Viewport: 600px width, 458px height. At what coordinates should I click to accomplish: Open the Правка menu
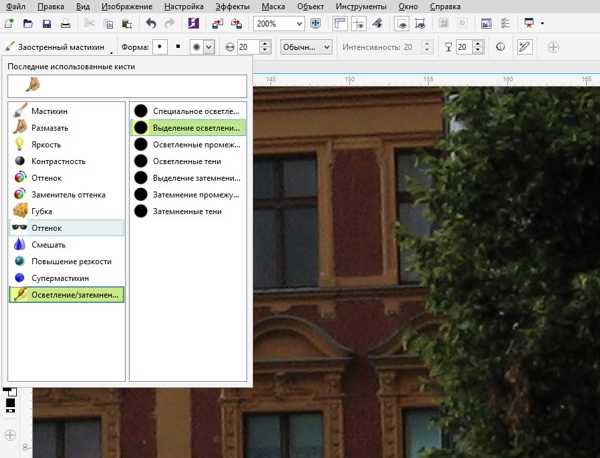51,7
